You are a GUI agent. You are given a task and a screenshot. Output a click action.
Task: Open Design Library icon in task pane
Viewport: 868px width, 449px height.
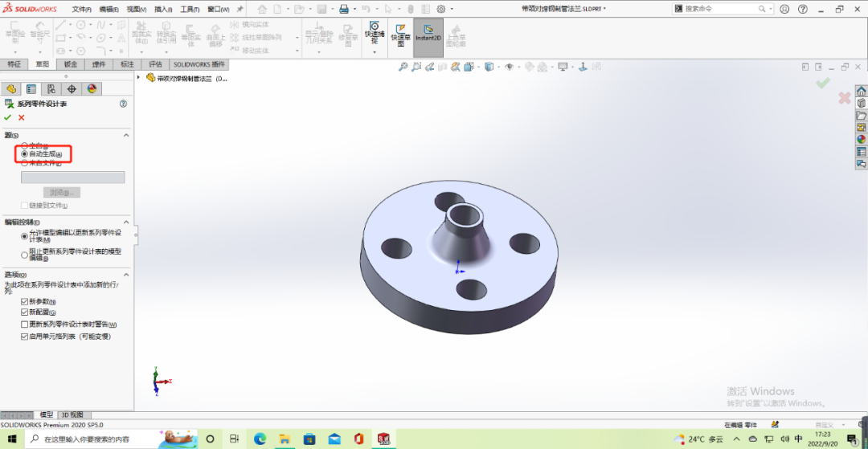861,104
